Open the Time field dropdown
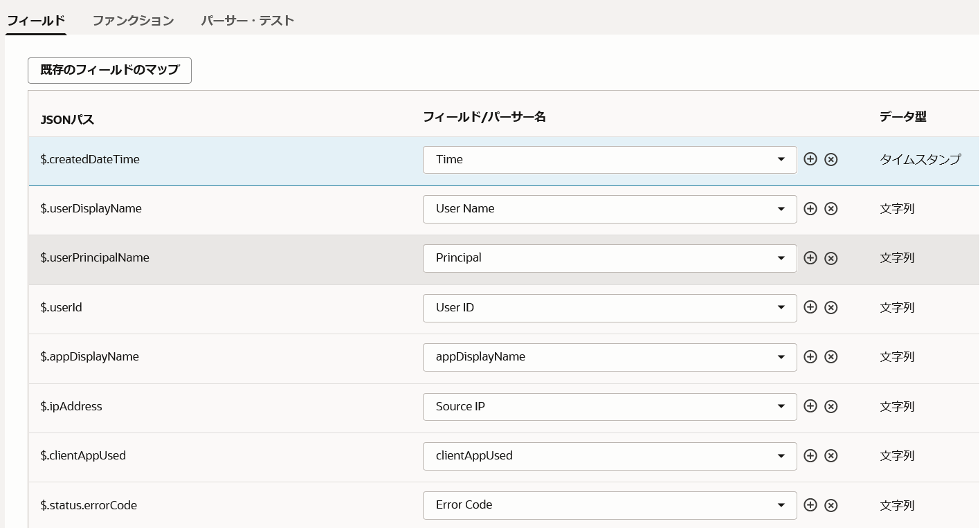This screenshot has width=980, height=528. pos(610,159)
